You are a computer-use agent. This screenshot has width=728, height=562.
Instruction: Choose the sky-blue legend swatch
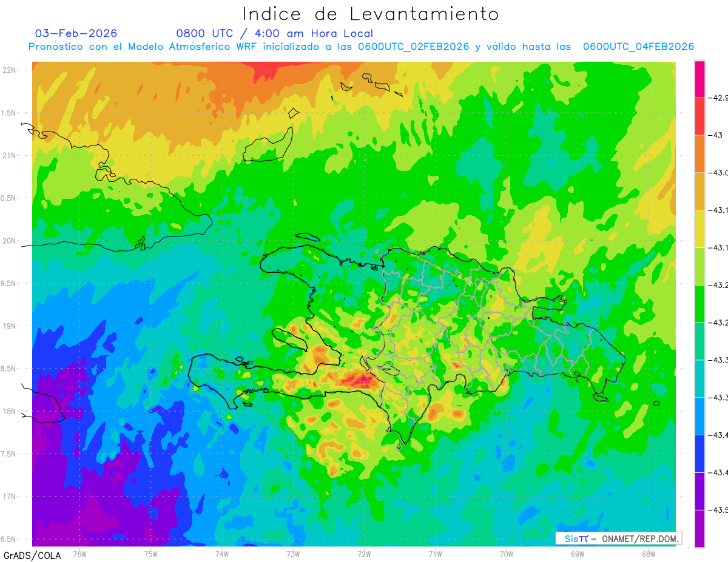click(699, 416)
